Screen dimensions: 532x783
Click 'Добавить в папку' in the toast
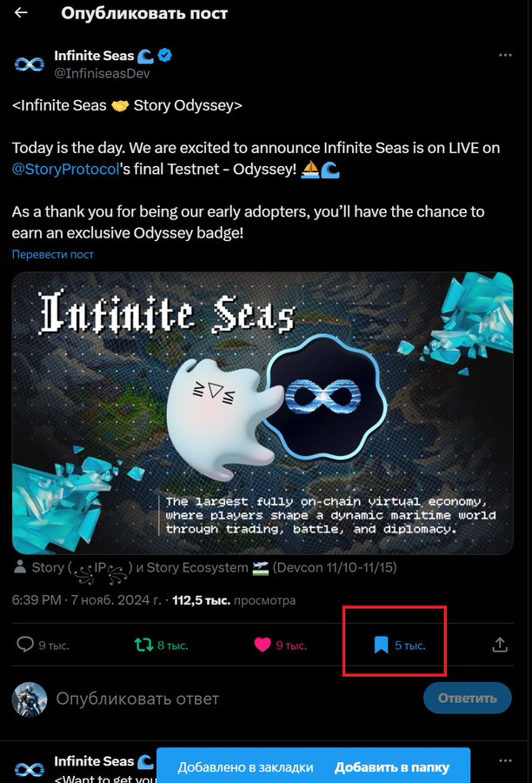[392, 767]
